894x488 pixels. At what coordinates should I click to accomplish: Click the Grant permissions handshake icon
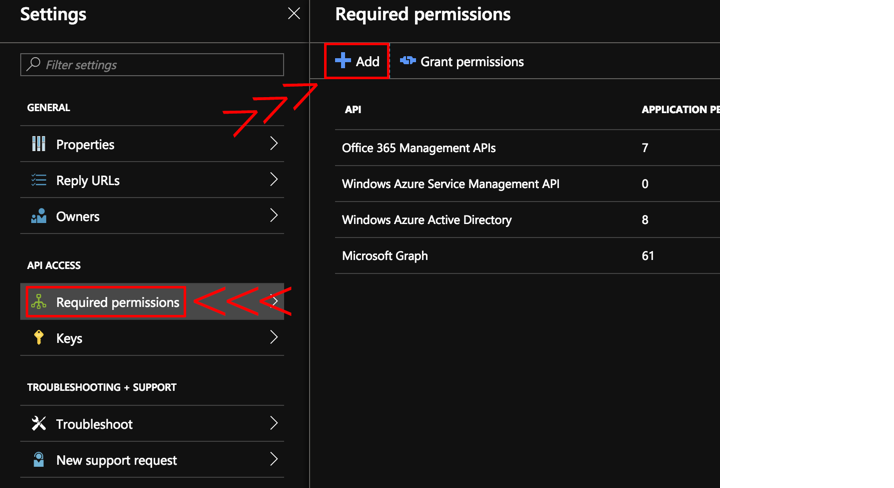408,60
